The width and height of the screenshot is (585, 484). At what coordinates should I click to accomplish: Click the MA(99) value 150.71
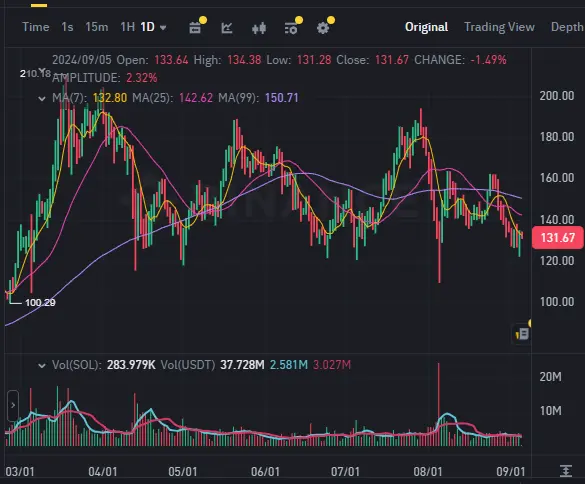(282, 98)
